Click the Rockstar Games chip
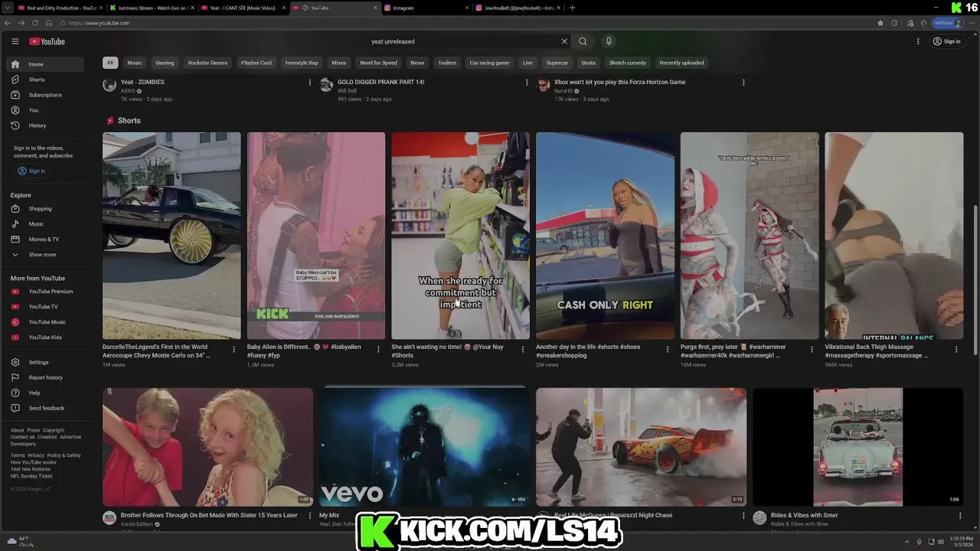 [x=207, y=63]
